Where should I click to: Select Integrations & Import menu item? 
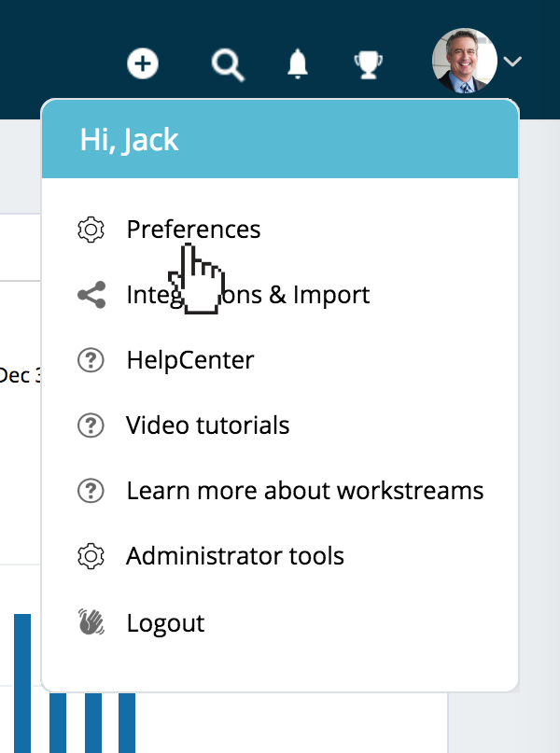(248, 296)
